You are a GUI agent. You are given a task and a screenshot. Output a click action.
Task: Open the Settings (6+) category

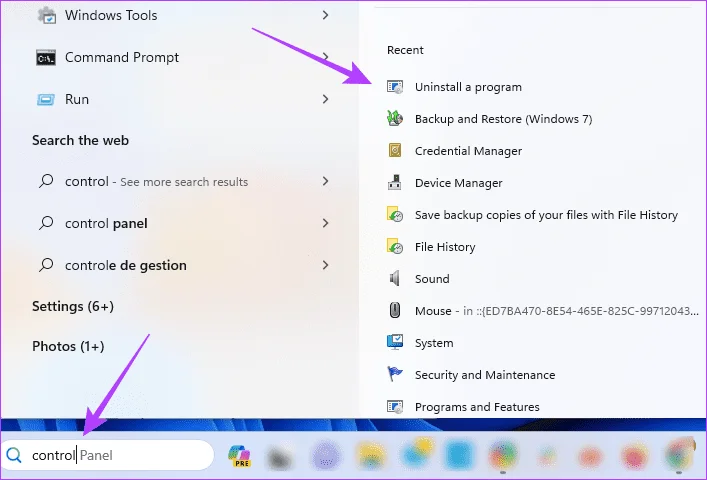coord(73,306)
